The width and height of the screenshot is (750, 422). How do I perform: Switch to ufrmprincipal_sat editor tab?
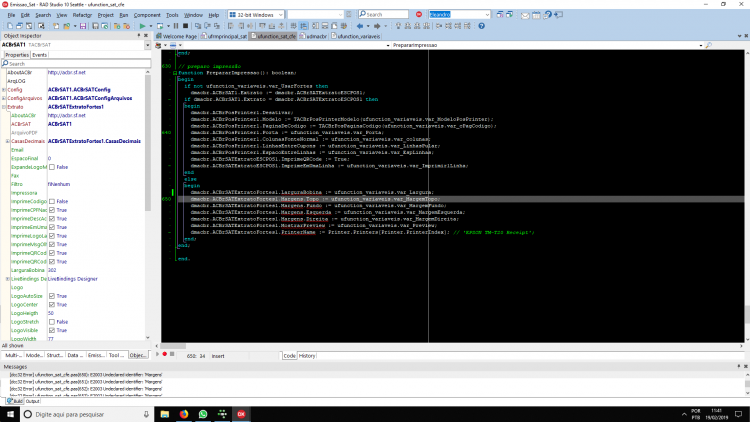[224, 36]
